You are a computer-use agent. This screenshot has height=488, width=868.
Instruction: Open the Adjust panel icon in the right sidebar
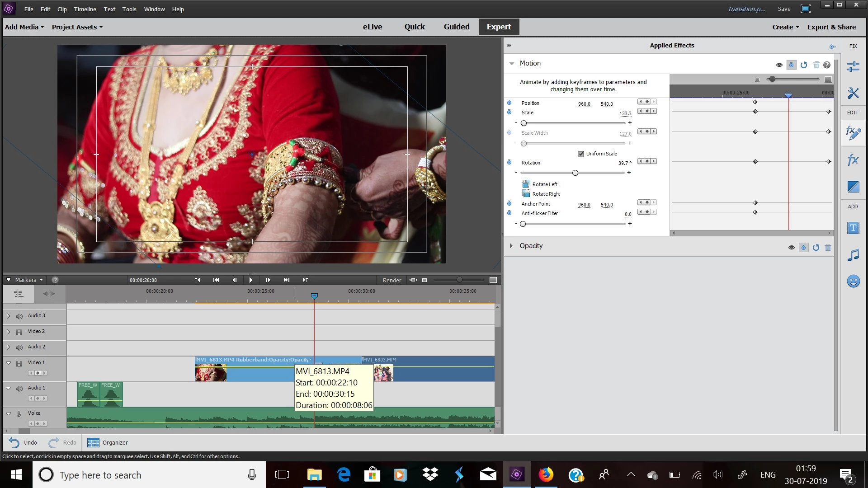coord(853,67)
